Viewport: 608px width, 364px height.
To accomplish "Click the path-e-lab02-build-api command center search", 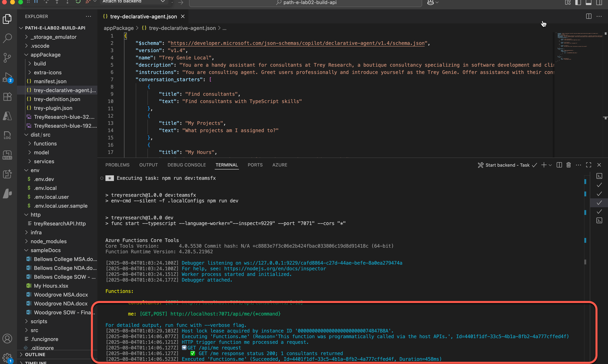I will [x=306, y=2].
